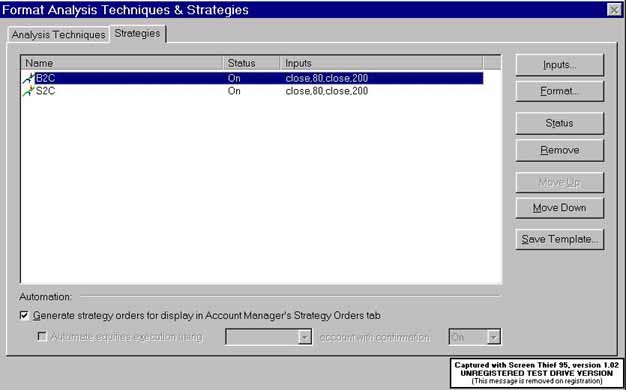Screen dimensions: 626x390
Task: Select the B2C strategy row name
Action: 46,78
